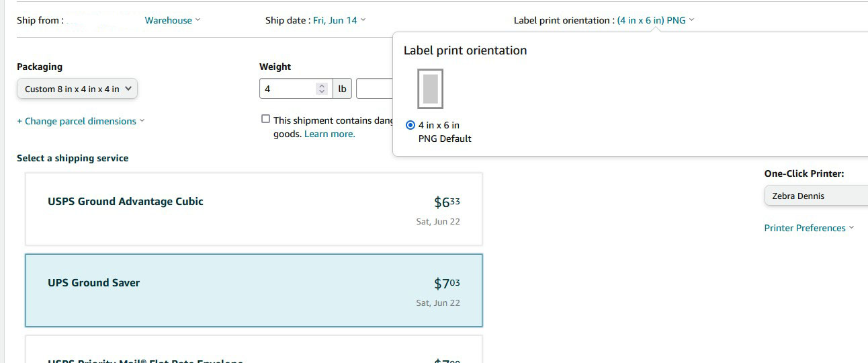Open Label print orientation PNG dropdown
The width and height of the screenshot is (868, 363).
tap(655, 20)
